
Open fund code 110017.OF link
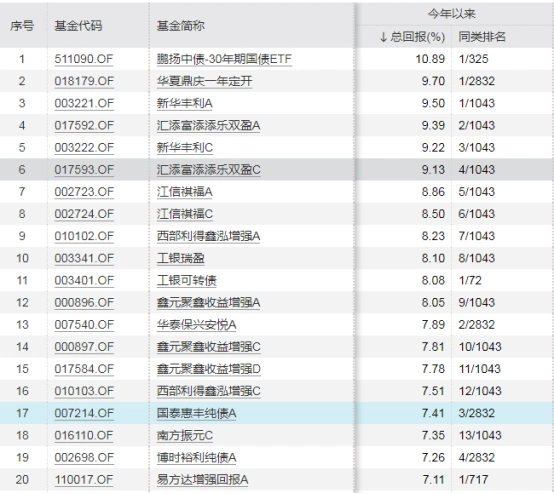84,480
